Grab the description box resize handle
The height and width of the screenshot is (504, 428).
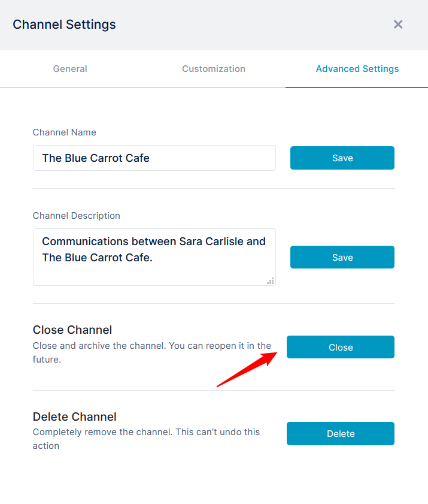271,281
